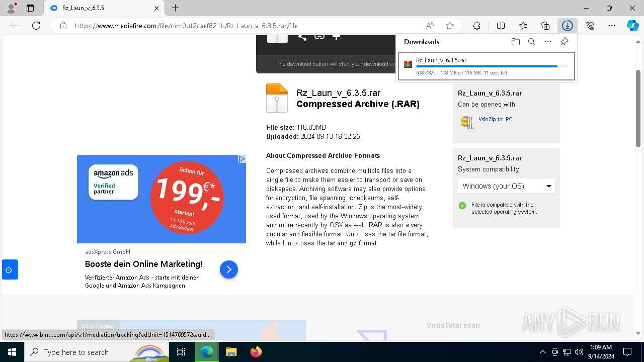The height and width of the screenshot is (362, 644).
Task: Refresh the current page
Action: pos(36,26)
